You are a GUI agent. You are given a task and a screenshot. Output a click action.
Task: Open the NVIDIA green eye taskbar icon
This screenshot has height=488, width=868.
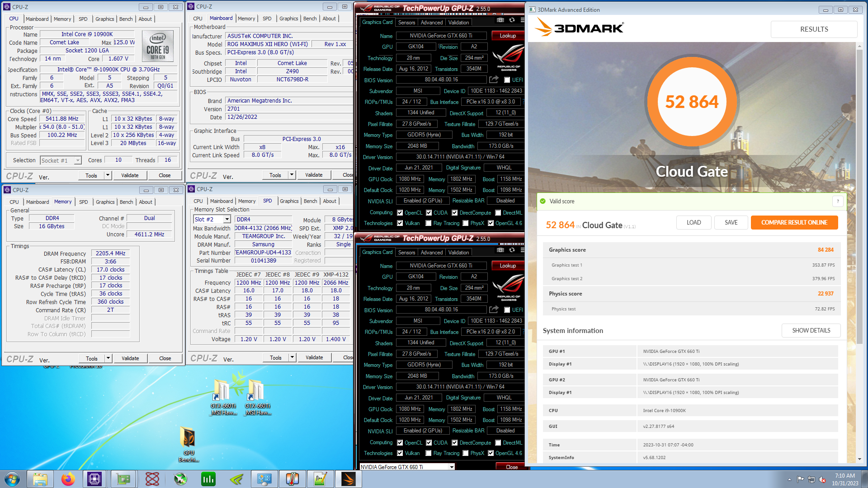pyautogui.click(x=236, y=479)
